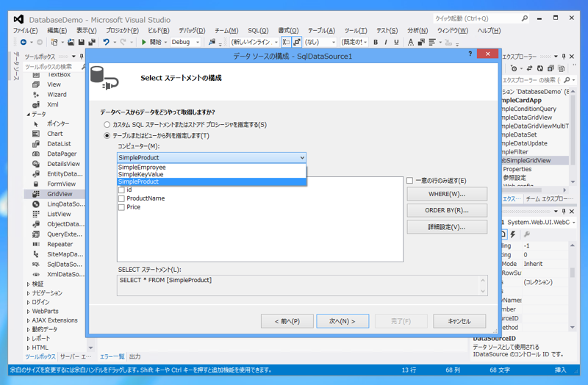Click the Foreground Color A icon
The image size is (588, 385).
411,43
